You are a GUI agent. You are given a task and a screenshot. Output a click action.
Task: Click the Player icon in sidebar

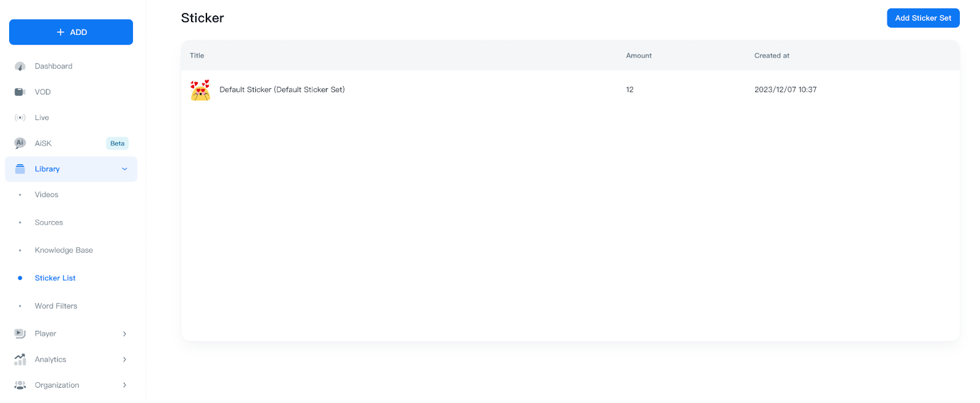[20, 334]
